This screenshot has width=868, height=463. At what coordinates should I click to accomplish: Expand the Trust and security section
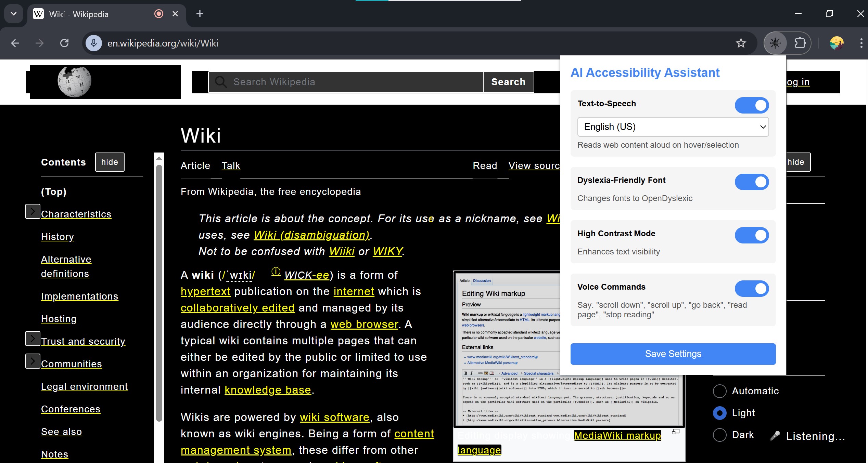point(33,339)
